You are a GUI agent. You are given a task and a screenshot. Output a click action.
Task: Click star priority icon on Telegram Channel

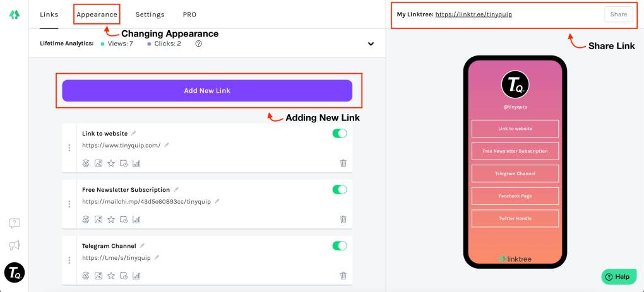[x=111, y=276]
